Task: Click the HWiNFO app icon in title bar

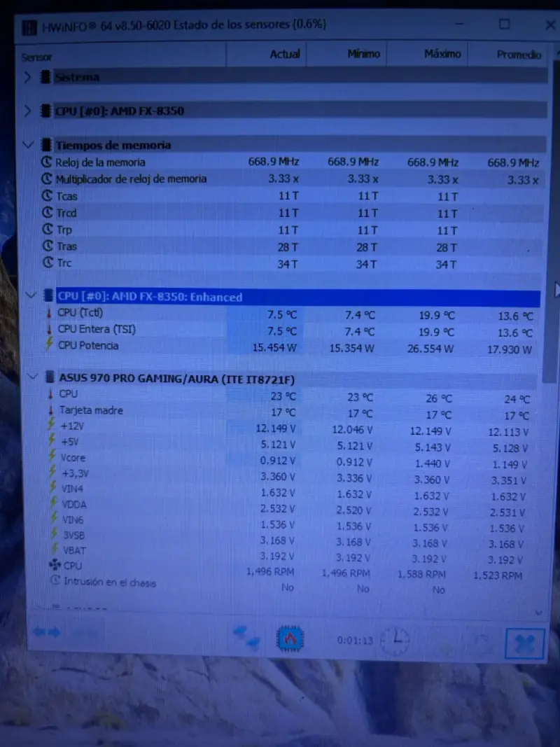Action: [29, 27]
